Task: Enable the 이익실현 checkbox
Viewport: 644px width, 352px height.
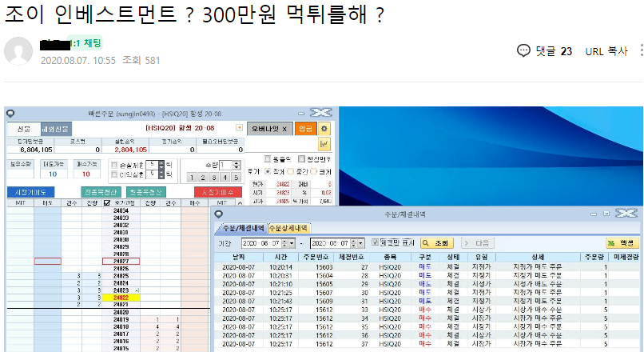Action: (114, 174)
